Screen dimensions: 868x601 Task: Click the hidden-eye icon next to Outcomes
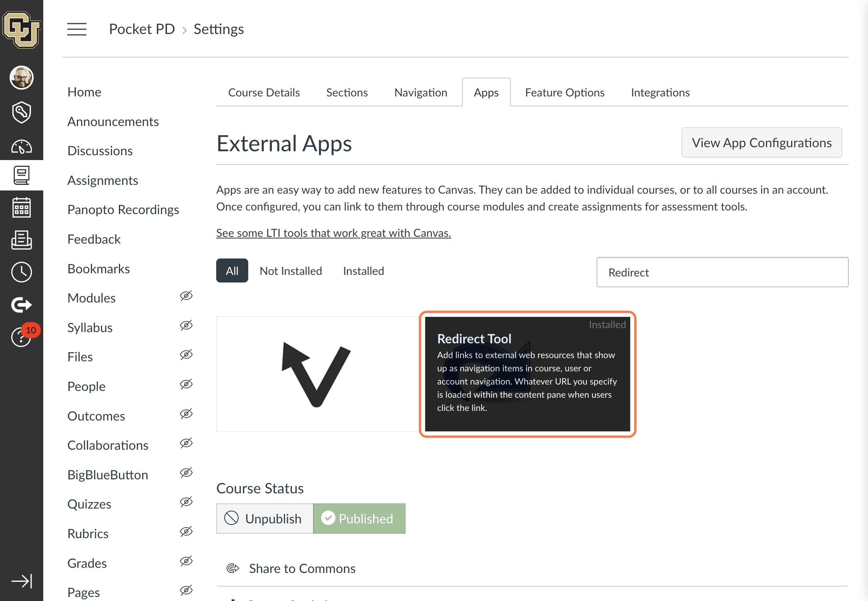186,414
